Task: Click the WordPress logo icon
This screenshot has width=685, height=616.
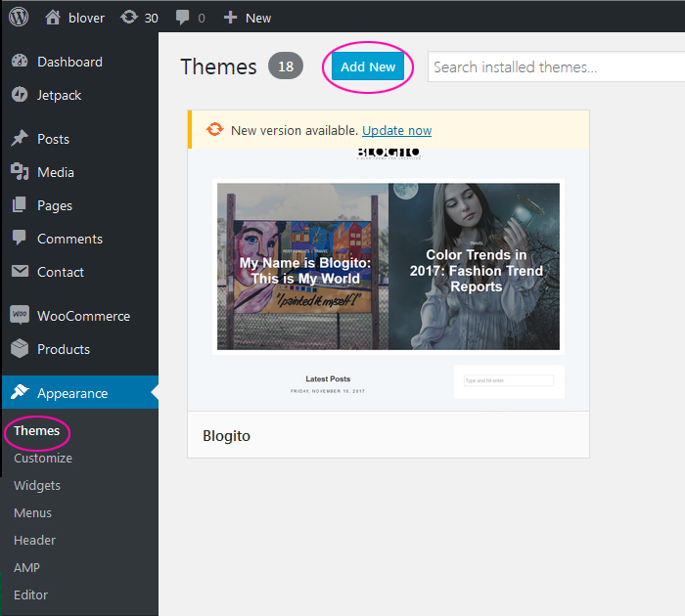Action: 19,18
